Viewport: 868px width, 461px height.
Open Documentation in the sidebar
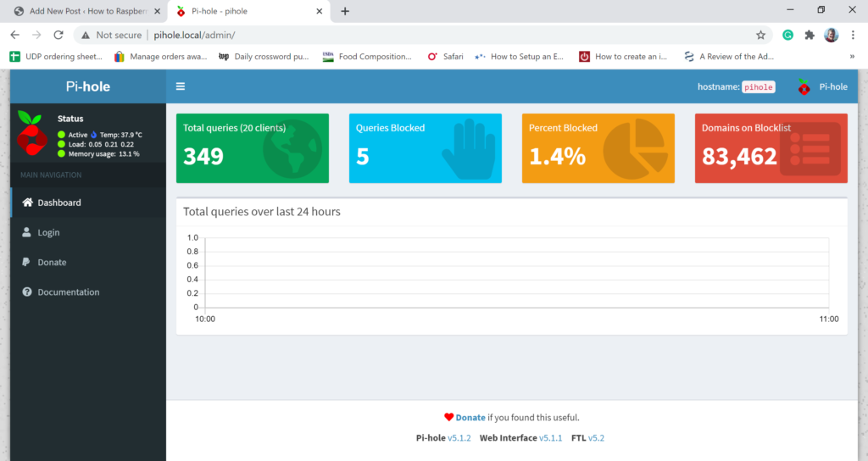click(88, 292)
